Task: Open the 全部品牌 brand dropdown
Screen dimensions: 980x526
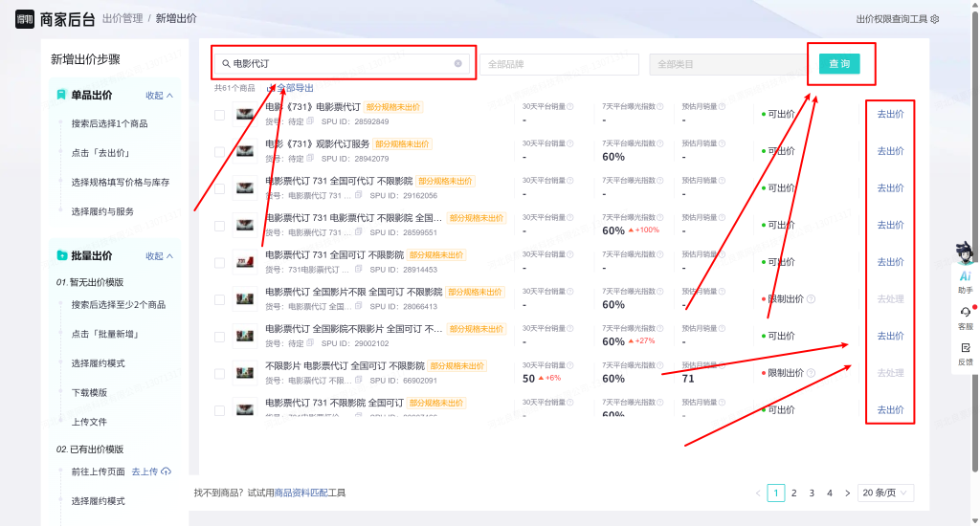Action: (559, 64)
